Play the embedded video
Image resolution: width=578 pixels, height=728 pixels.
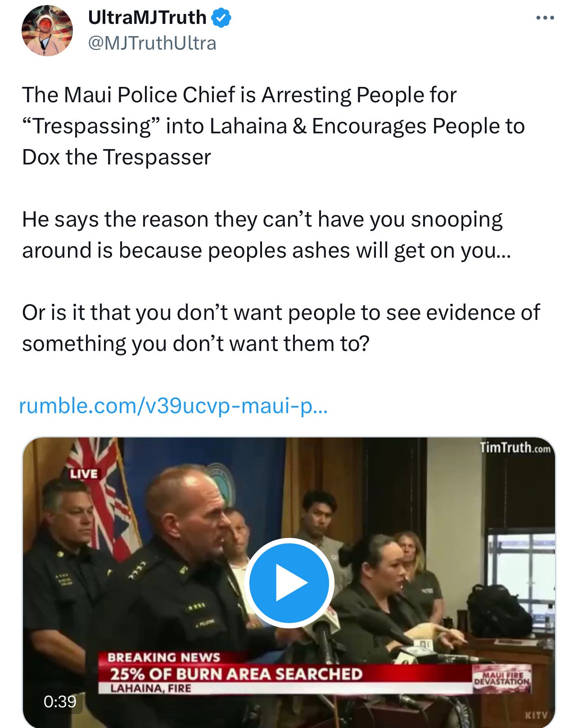click(289, 582)
